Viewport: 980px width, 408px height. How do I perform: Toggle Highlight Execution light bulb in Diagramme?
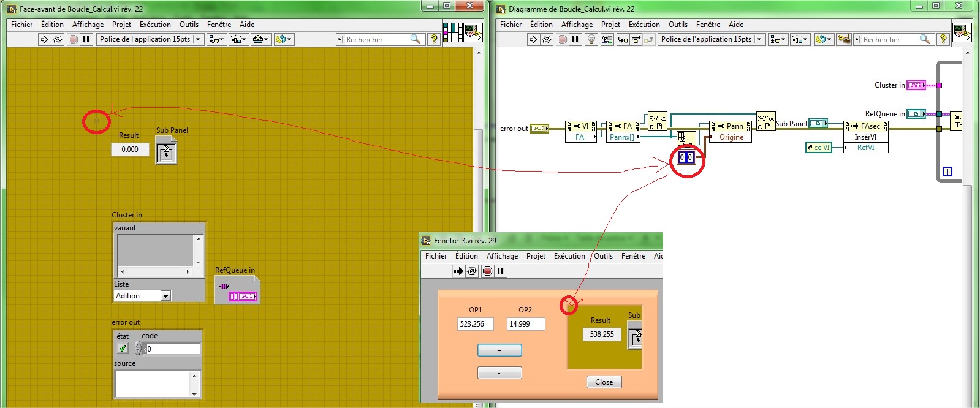pos(591,39)
